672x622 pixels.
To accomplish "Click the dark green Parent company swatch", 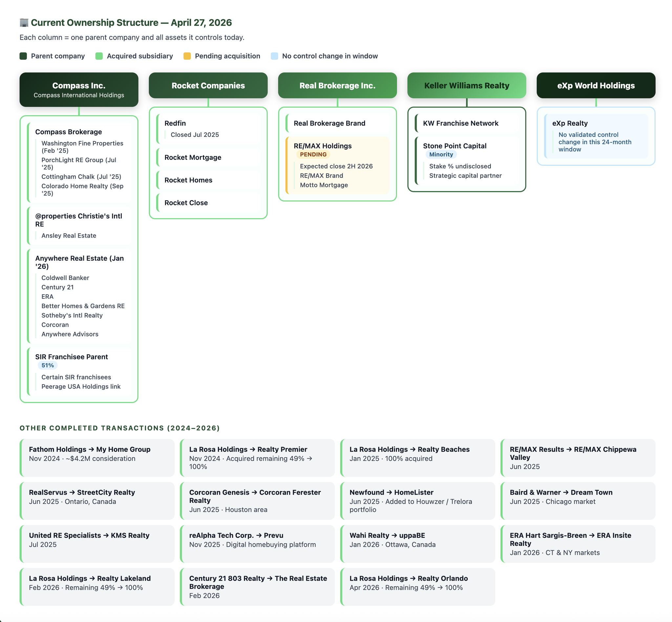I will 23,56.
